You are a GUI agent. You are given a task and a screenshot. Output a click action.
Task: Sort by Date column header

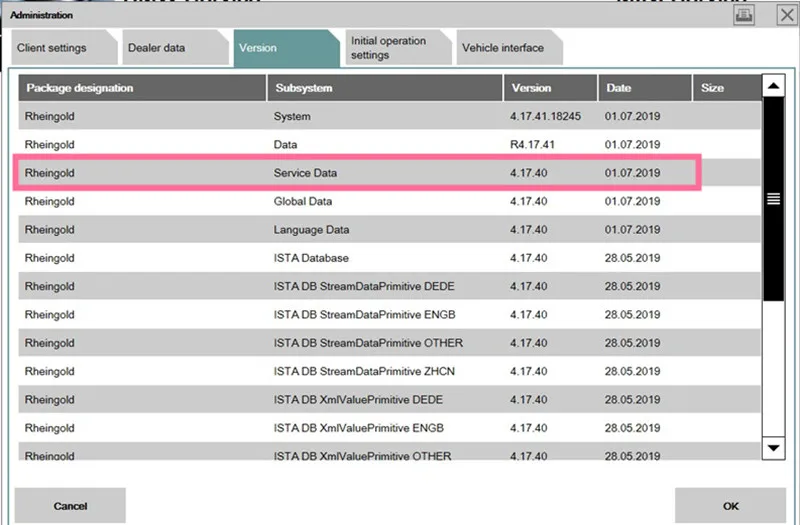[x=645, y=88]
